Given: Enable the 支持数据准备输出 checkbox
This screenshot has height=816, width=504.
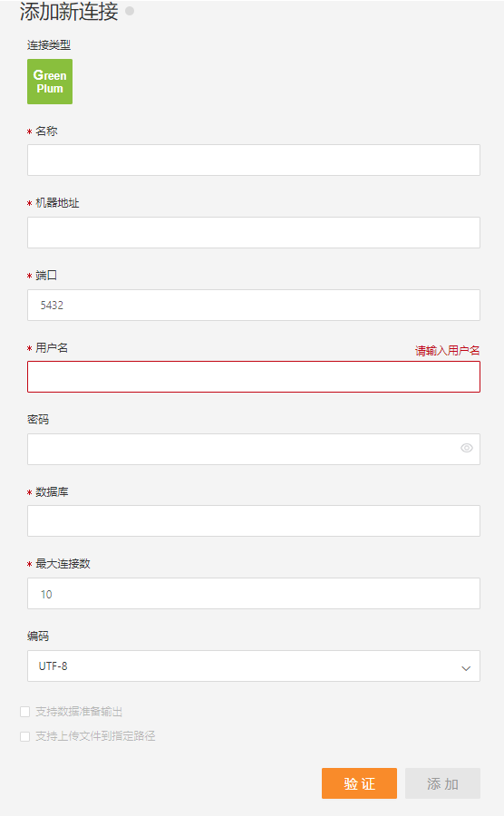Looking at the screenshot, I should click(x=25, y=712).
